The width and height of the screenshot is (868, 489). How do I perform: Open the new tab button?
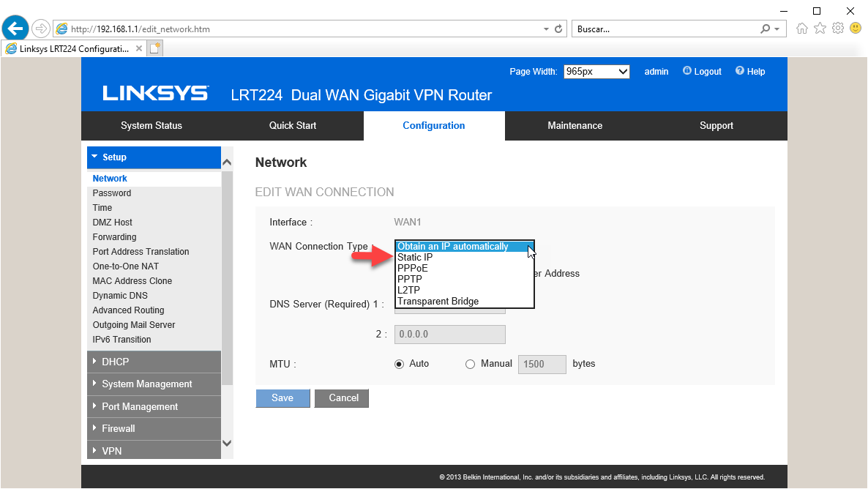(x=155, y=48)
